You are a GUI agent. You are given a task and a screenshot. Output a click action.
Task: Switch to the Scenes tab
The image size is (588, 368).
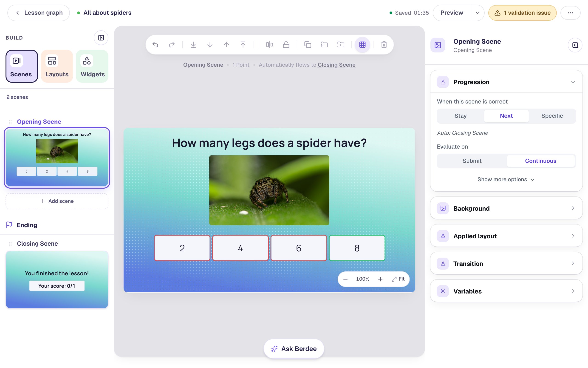(x=22, y=66)
